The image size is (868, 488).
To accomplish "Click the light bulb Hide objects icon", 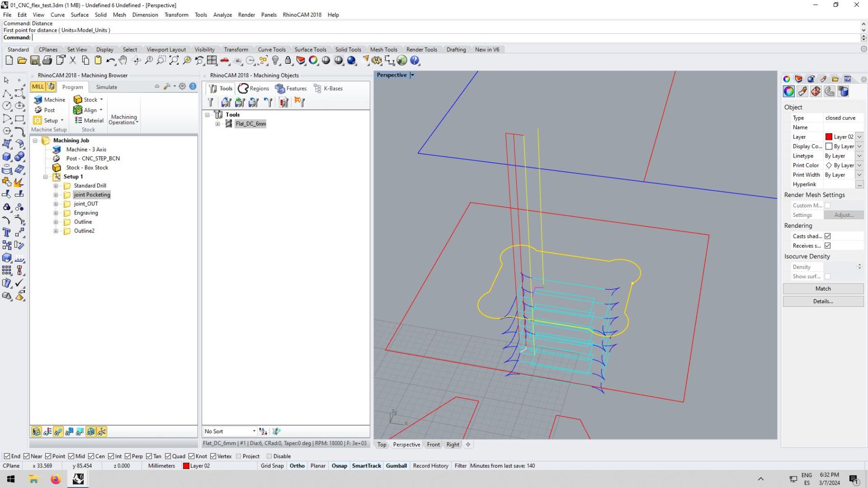I will pyautogui.click(x=276, y=60).
